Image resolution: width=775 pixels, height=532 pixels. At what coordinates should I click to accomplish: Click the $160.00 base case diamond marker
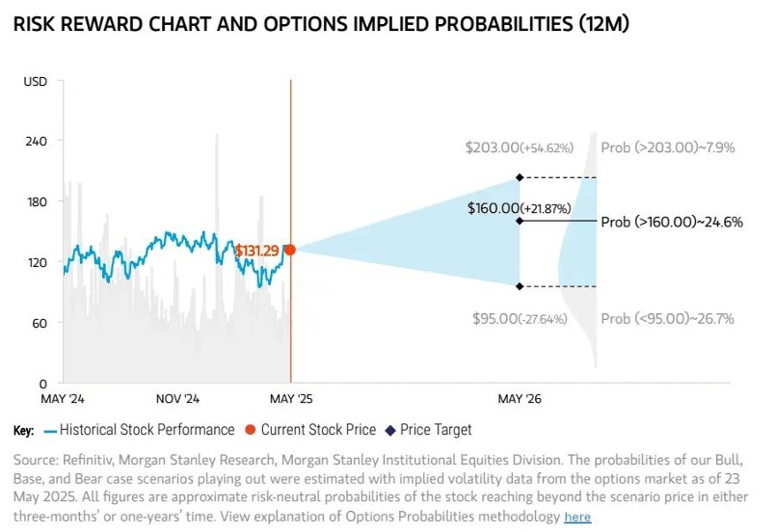520,221
